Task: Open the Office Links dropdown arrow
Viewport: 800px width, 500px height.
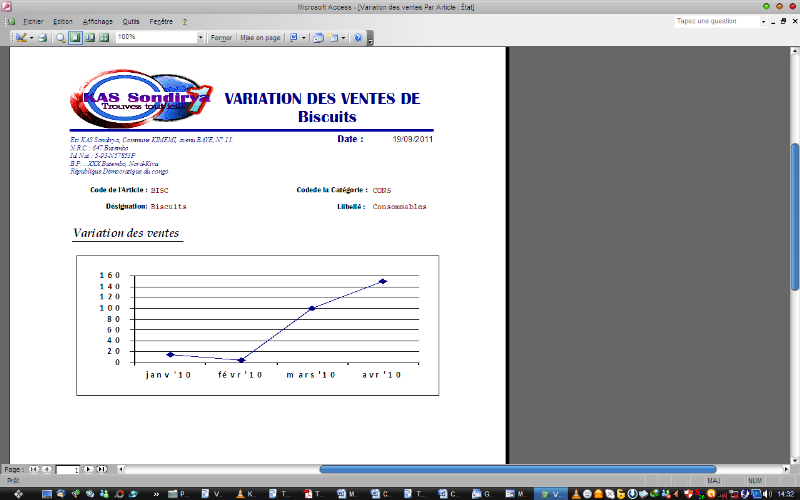Action: click(304, 38)
